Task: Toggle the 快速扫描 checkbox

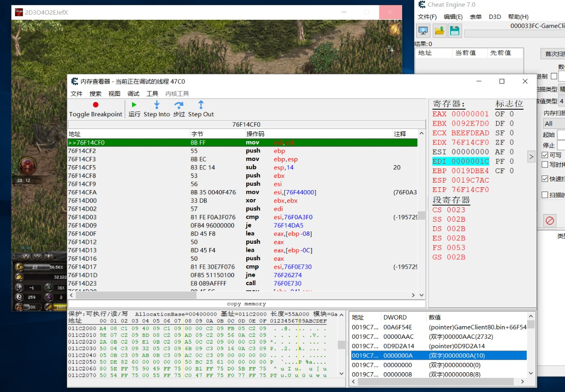Action: [545, 179]
